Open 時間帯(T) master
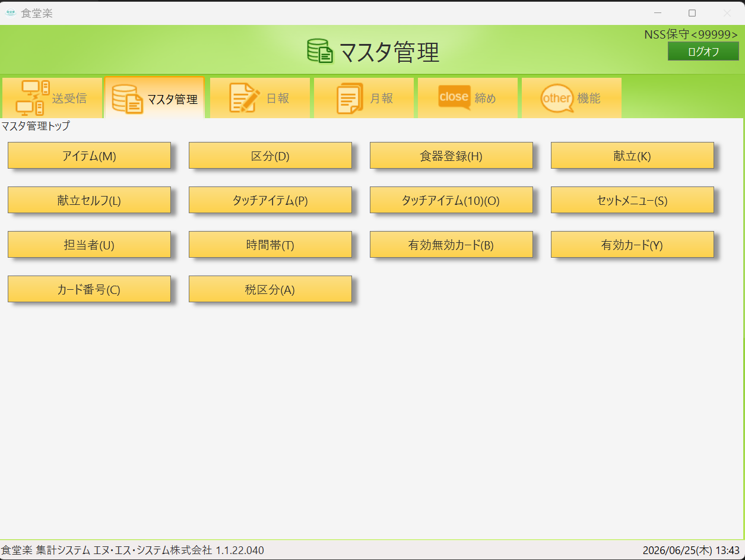Viewport: 745px width, 560px height. 270,245
